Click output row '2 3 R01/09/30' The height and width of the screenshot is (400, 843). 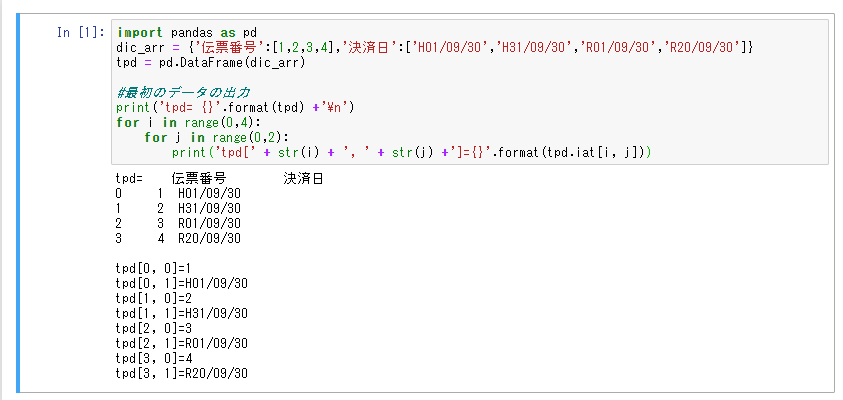point(178,223)
